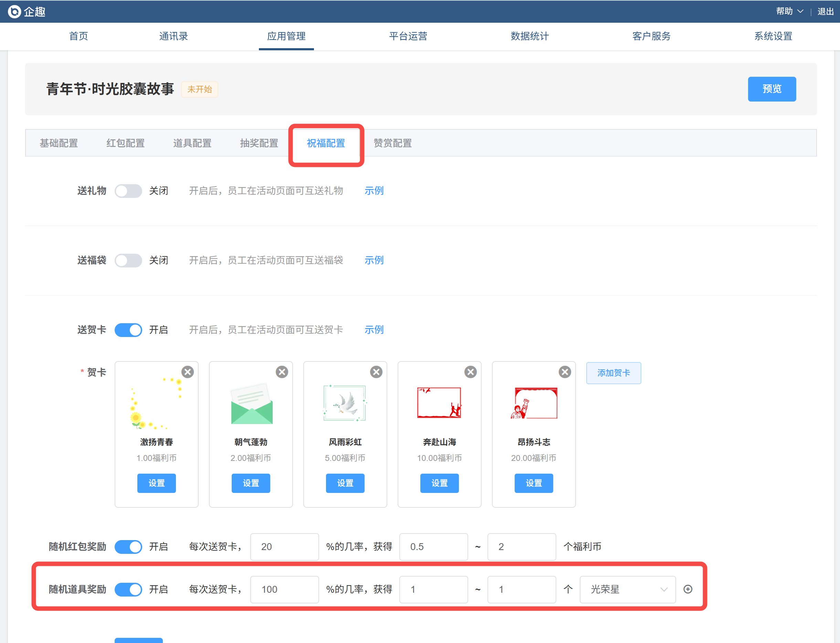This screenshot has width=840, height=643.
Task: Click the plus icon to add prop reward
Action: coord(688,589)
